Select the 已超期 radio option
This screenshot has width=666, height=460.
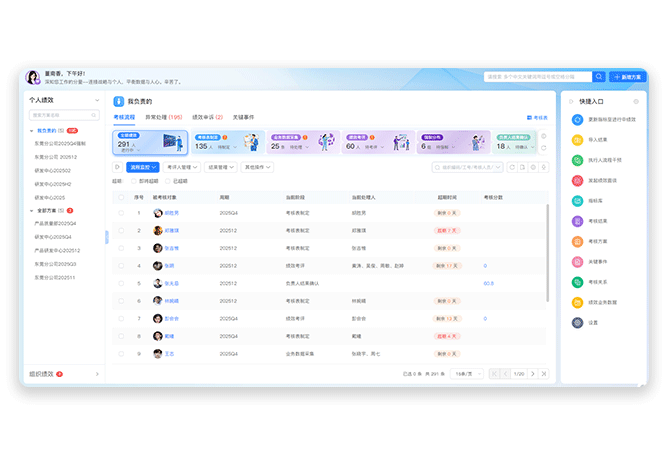(167, 181)
